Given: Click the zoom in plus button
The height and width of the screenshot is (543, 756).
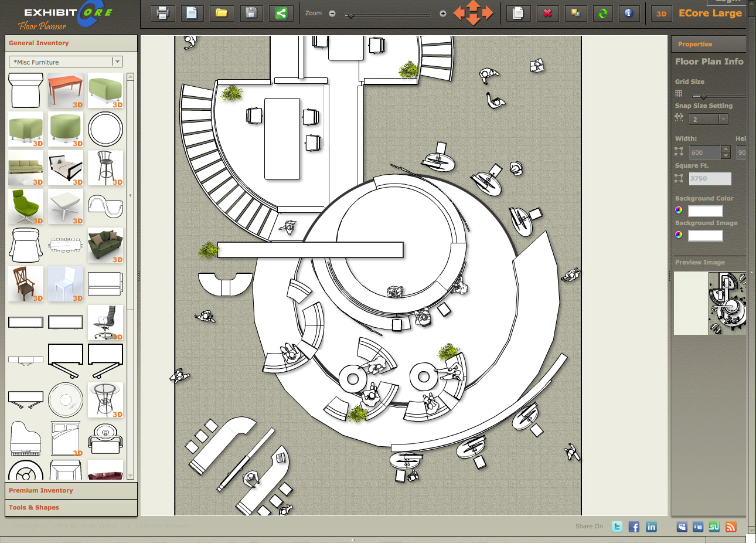Looking at the screenshot, I should (x=443, y=13).
